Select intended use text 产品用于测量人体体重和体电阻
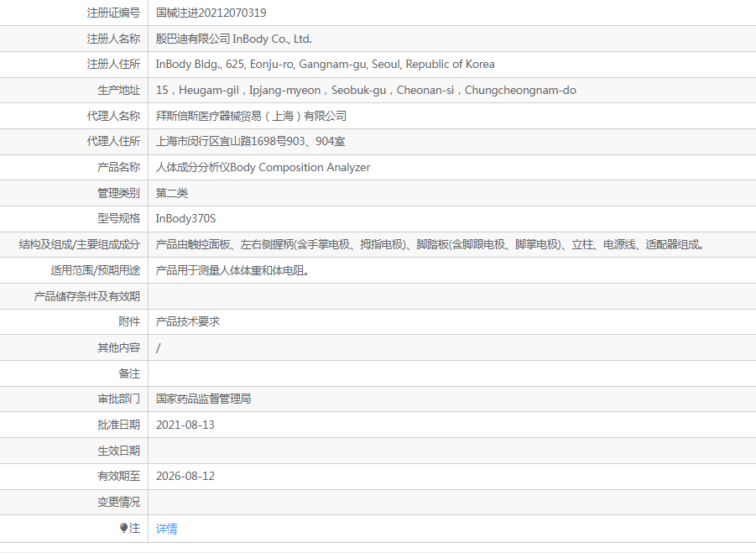This screenshot has height=553, width=756. [232, 270]
